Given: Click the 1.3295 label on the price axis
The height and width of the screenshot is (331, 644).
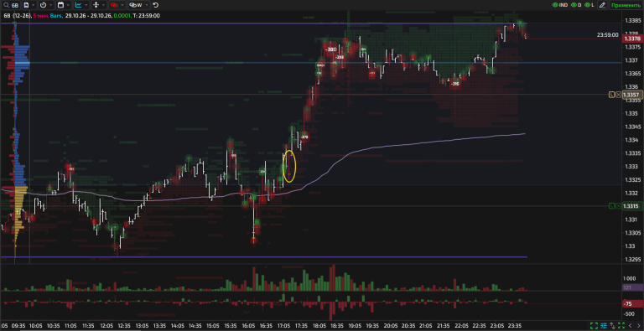Looking at the screenshot, I should pos(632,260).
